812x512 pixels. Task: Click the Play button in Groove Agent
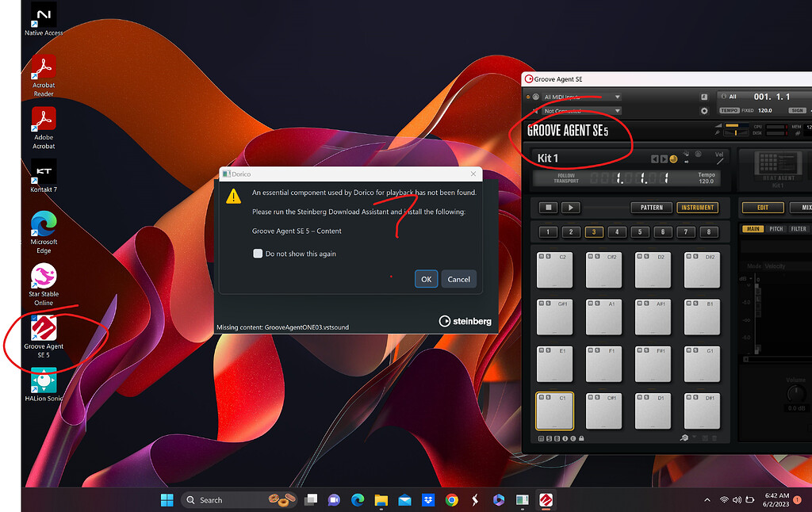(x=570, y=208)
